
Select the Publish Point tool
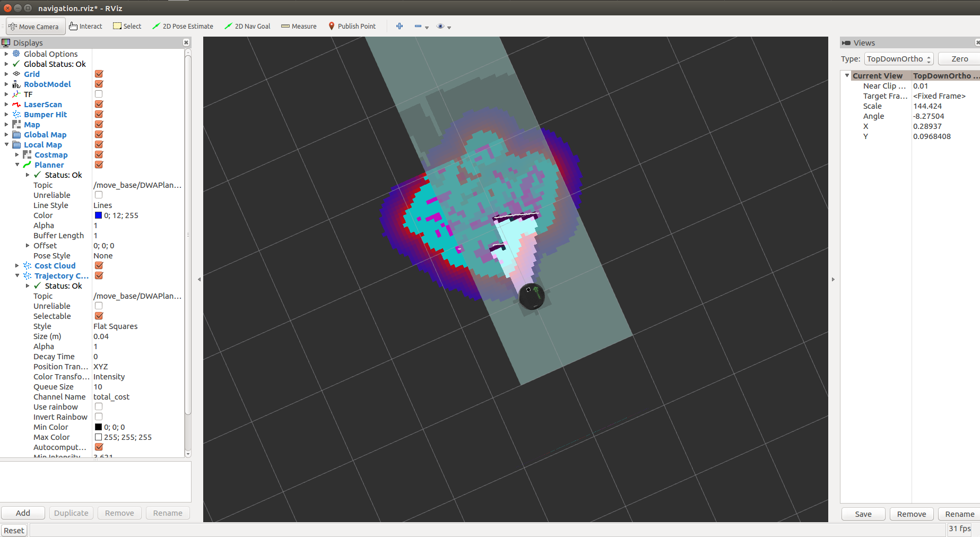coord(352,25)
